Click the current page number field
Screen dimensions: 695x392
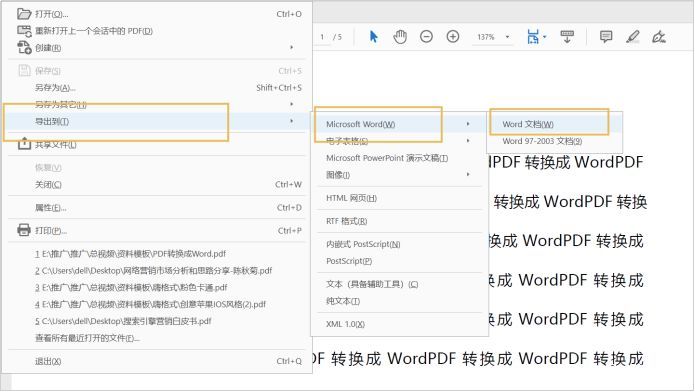(322, 37)
